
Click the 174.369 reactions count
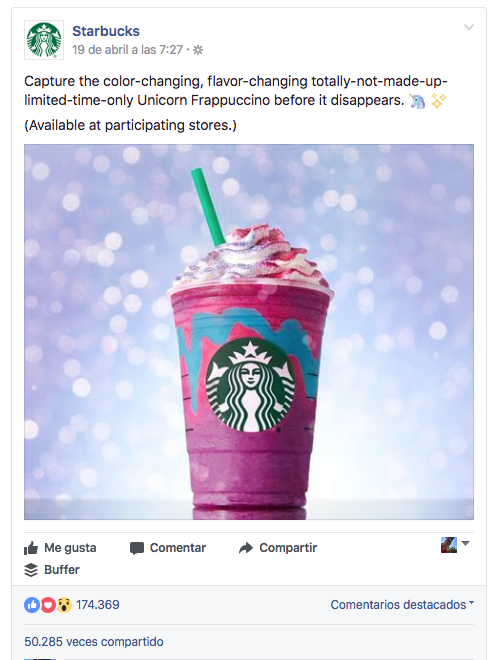98,605
